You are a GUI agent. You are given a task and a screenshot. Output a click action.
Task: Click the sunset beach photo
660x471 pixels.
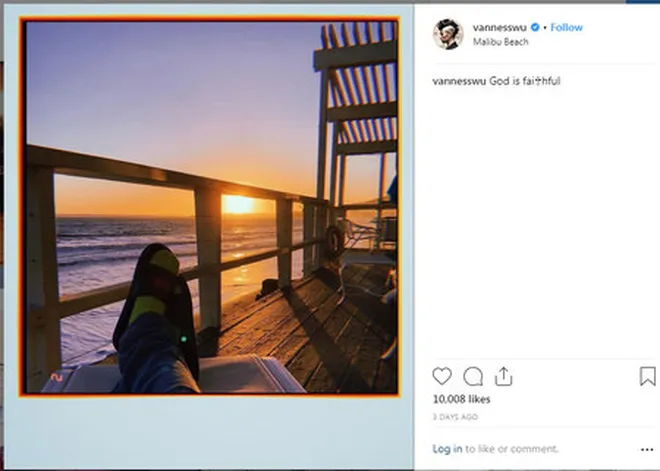pyautogui.click(x=209, y=207)
